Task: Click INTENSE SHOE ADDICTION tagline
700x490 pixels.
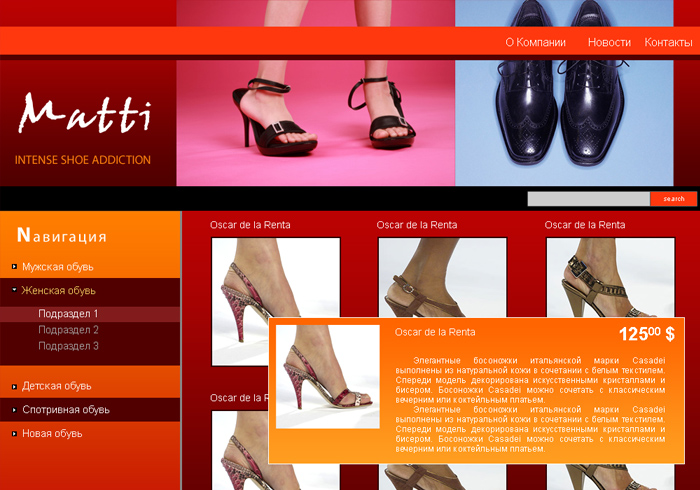Action: [x=83, y=160]
